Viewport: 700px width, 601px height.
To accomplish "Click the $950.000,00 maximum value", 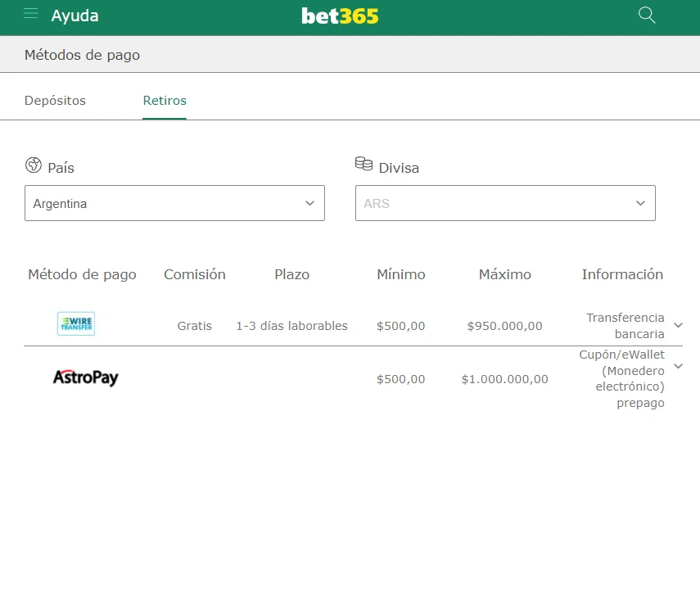I will pos(505,326).
